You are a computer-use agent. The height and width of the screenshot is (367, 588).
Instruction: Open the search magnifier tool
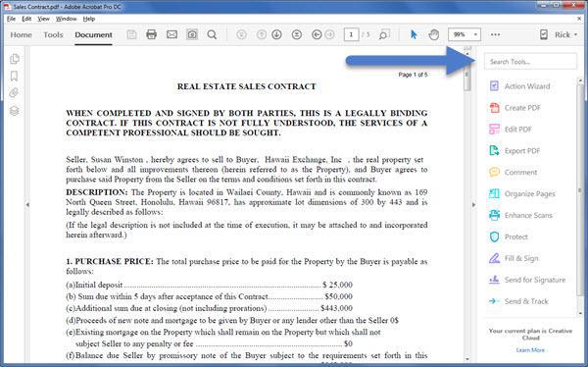tap(212, 34)
